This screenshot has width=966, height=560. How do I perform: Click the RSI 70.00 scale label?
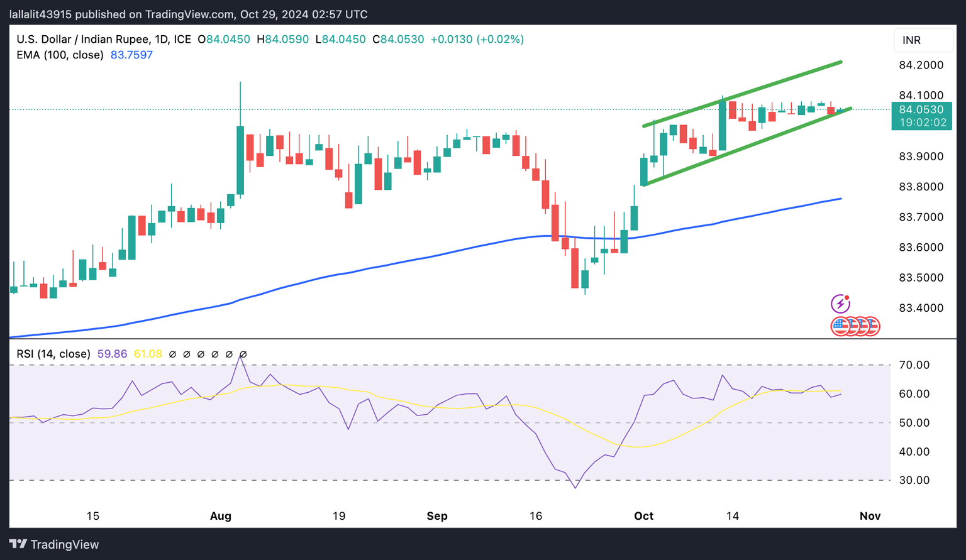[914, 365]
